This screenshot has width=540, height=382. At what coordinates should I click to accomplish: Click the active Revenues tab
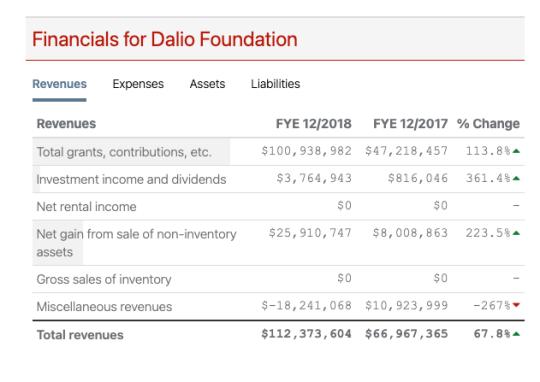[59, 84]
